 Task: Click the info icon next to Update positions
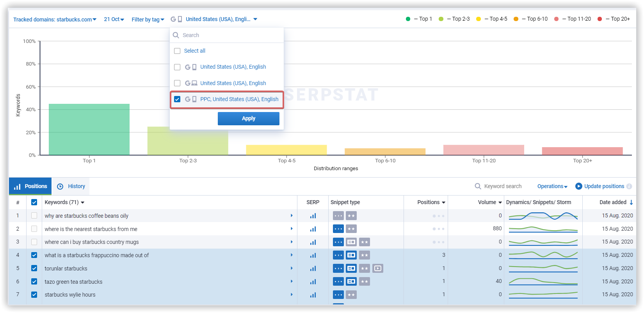tap(629, 187)
